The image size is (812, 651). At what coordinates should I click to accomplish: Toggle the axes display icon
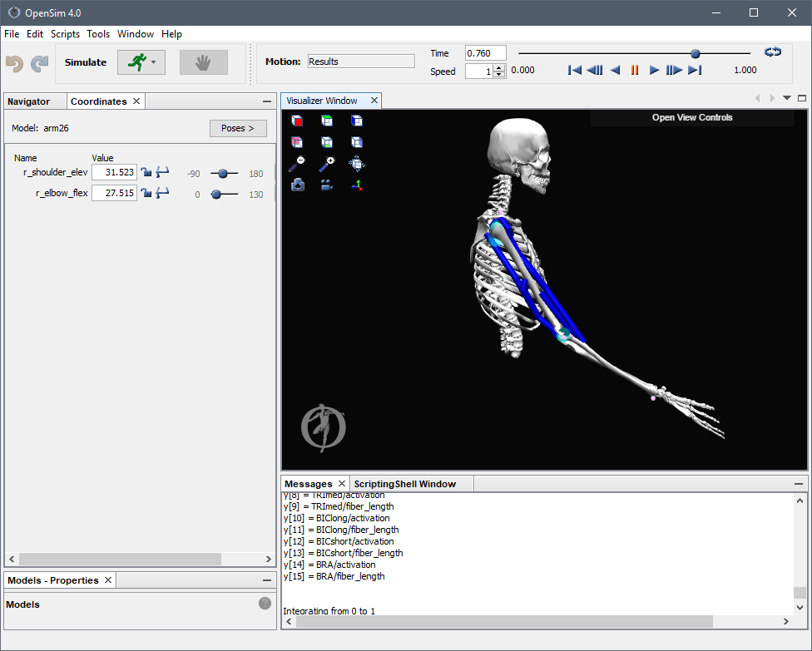coord(357,185)
